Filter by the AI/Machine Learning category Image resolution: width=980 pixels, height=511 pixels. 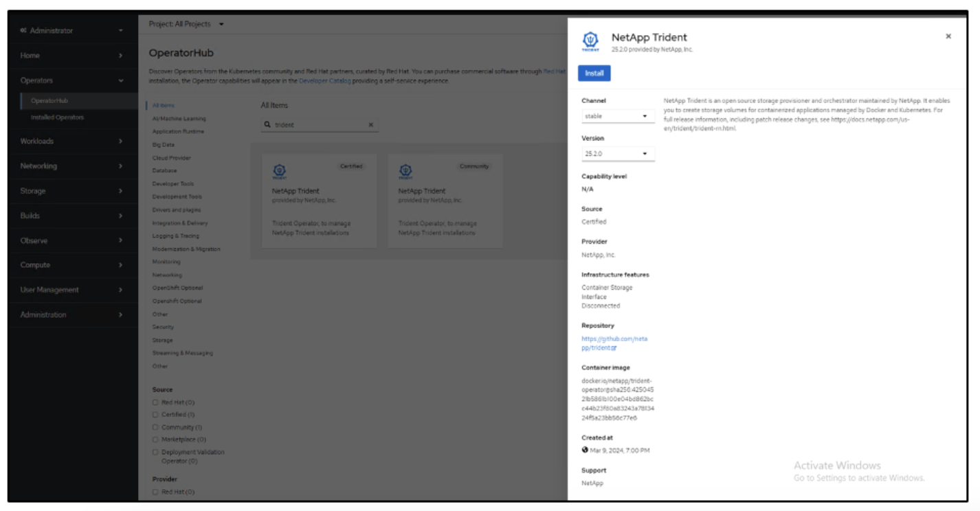(x=179, y=119)
